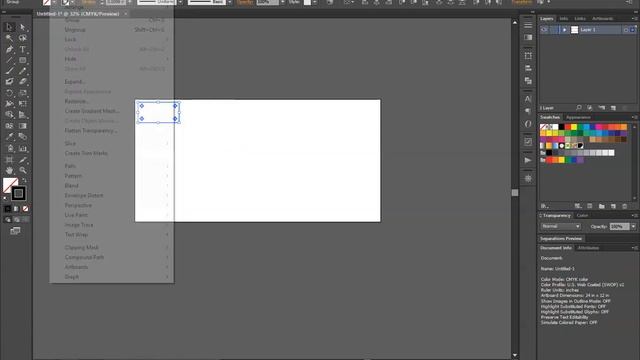Select the Eraser tool

22,82
